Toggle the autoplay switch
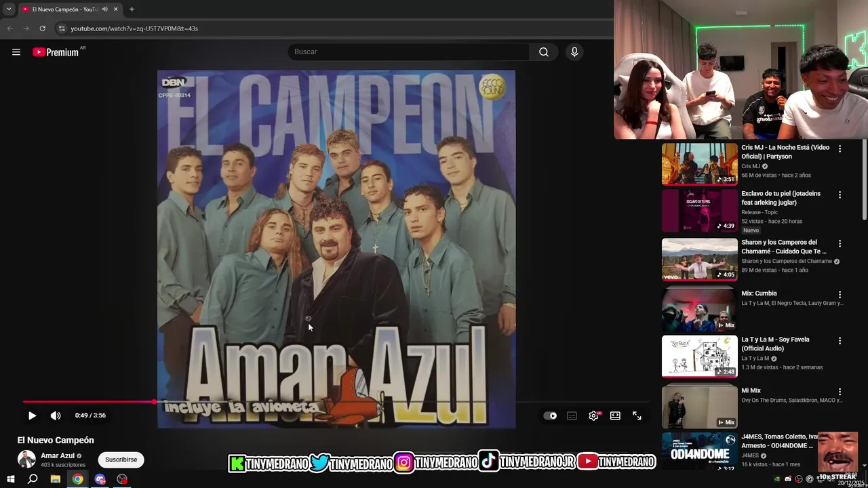The height and width of the screenshot is (488, 868). pyautogui.click(x=550, y=416)
